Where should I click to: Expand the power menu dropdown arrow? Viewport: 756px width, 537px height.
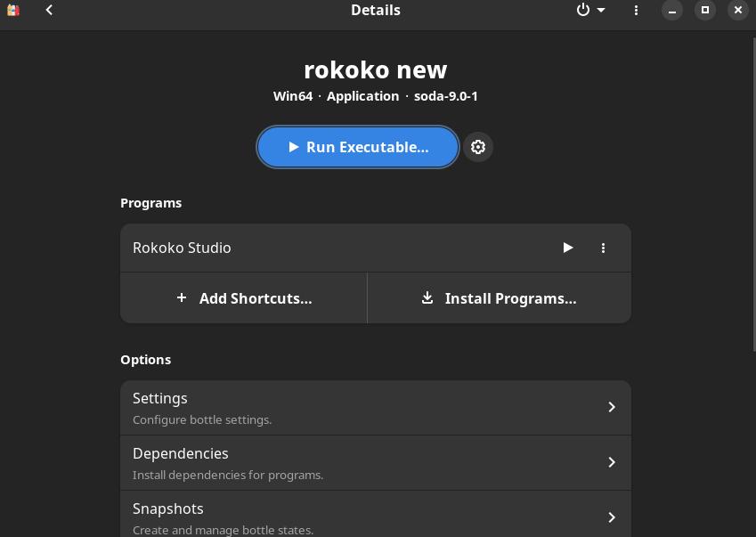(601, 10)
